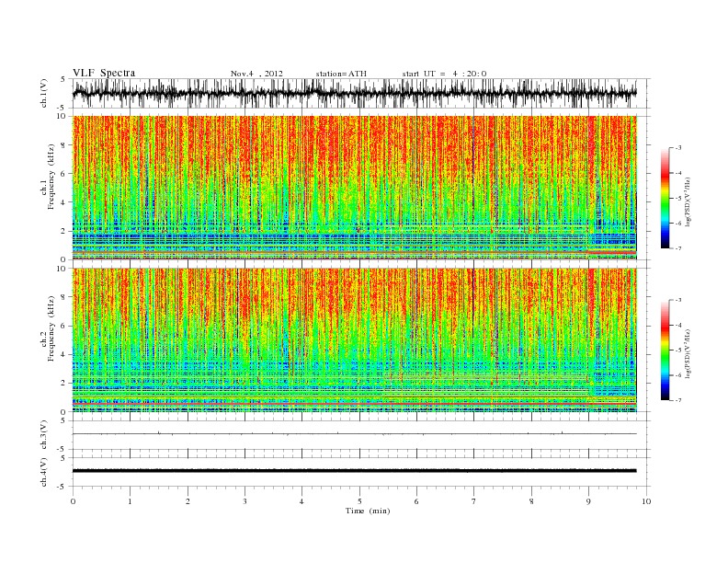Click the time axis tick label "1"
The width and height of the screenshot is (728, 563).
tap(130, 501)
